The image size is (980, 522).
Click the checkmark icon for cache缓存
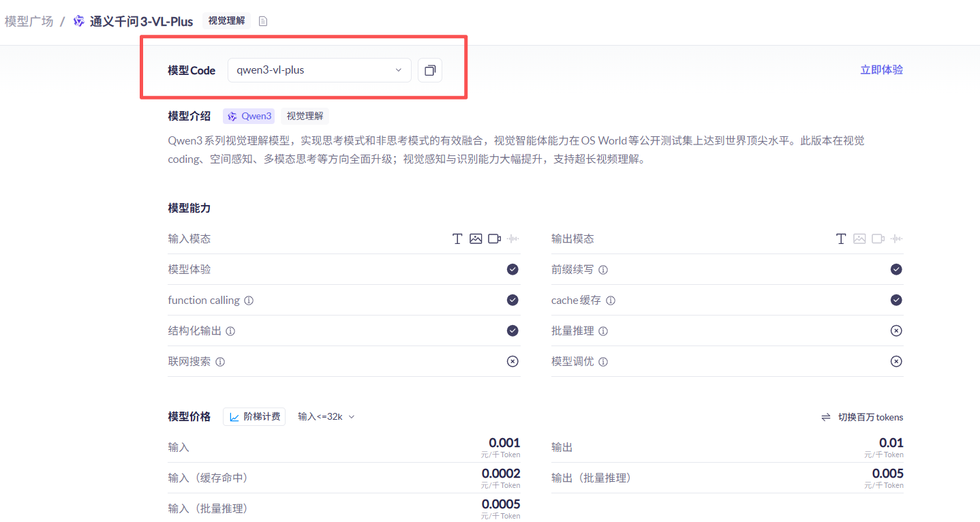[x=896, y=300]
